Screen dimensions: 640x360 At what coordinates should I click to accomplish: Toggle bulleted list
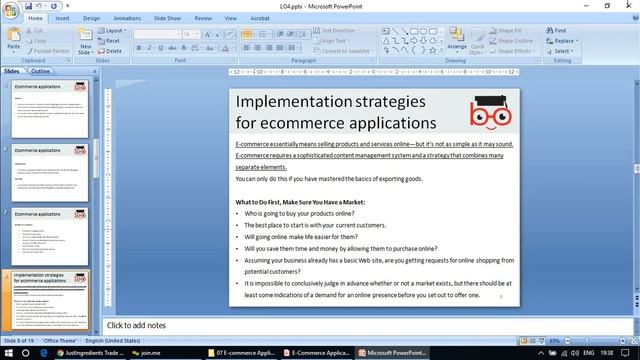[x=247, y=35]
